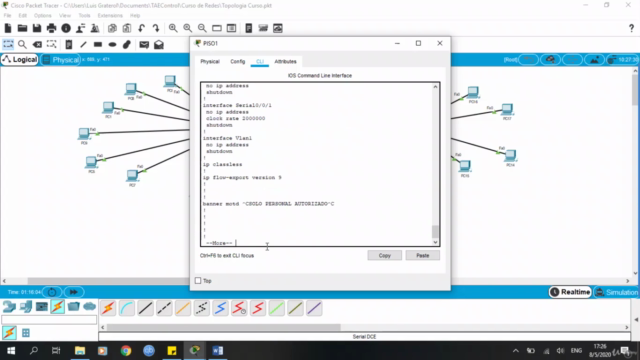Click the New file icon in toolbar
This screenshot has height=360, width=640.
(x=8, y=28)
